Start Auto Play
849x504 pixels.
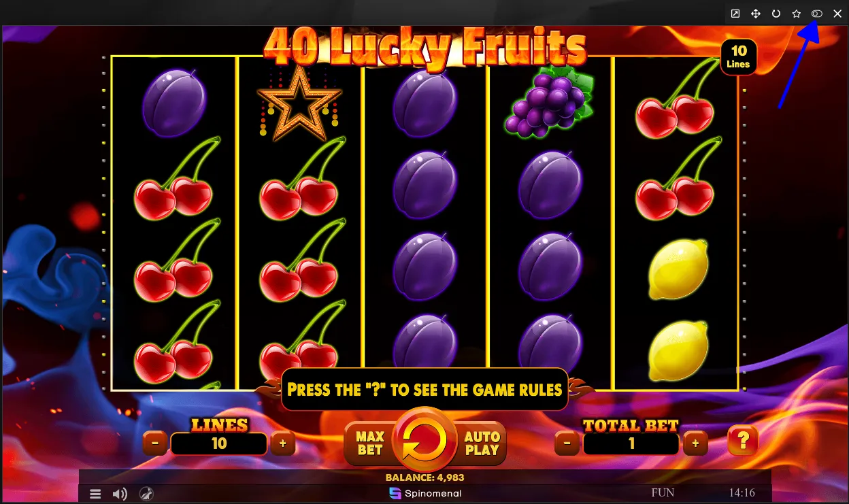coord(483,443)
